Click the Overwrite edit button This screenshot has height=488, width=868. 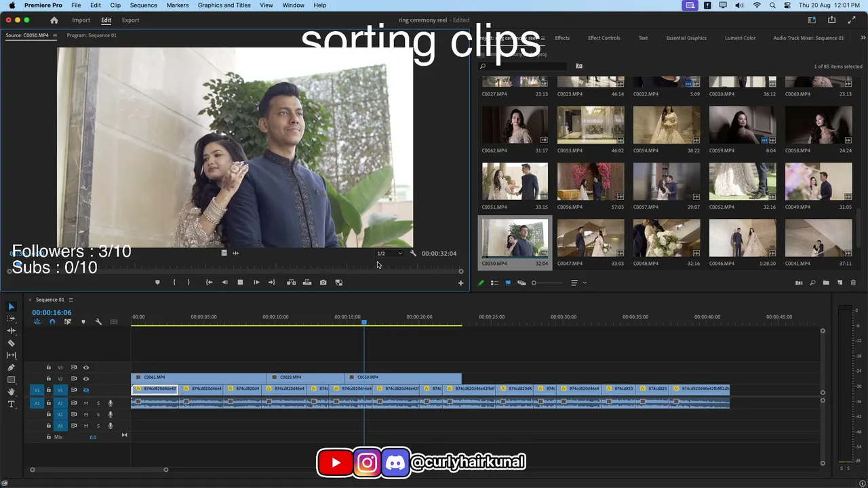click(x=307, y=283)
